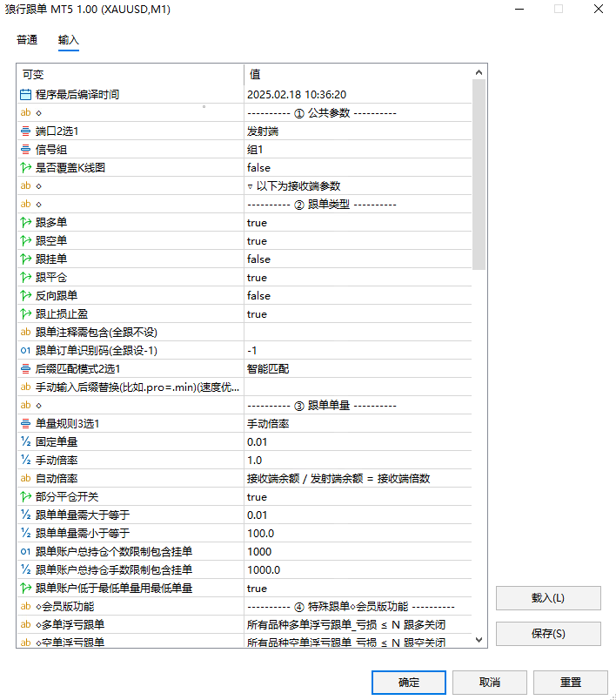Toggle the false value of 反向跟单
The height and width of the screenshot is (700, 616).
(358, 296)
